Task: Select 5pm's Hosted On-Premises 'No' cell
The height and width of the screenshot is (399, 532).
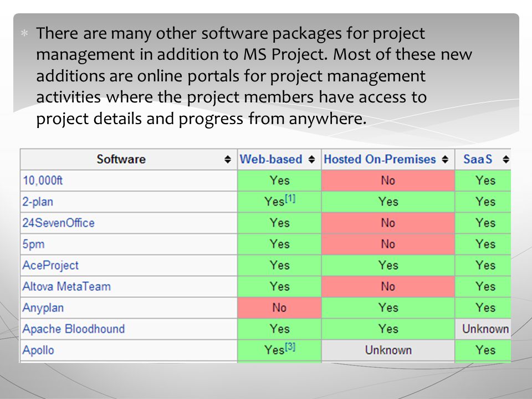Action: [388, 244]
